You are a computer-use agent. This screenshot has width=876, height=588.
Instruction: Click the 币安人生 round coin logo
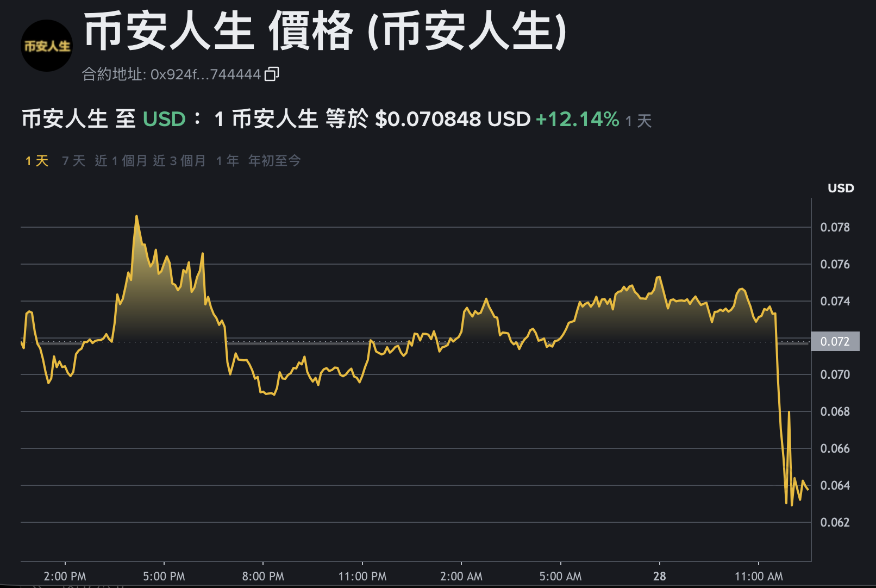pos(47,46)
